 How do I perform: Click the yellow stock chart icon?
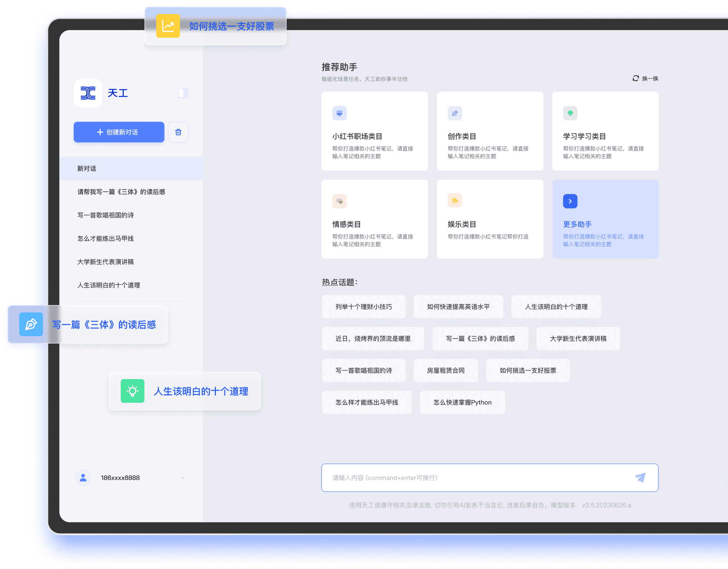click(x=168, y=26)
